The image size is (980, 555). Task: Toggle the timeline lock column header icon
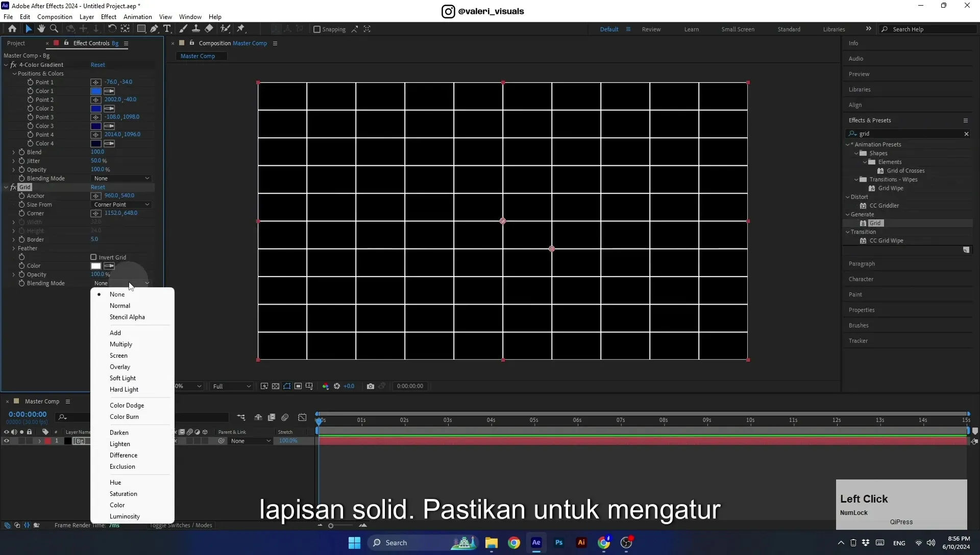(29, 432)
